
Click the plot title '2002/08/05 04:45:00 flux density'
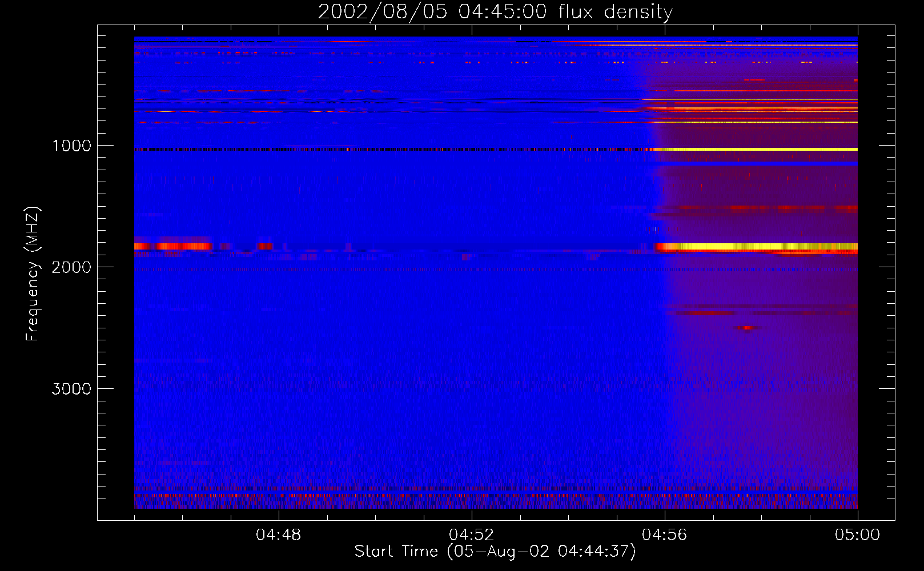tap(495, 11)
